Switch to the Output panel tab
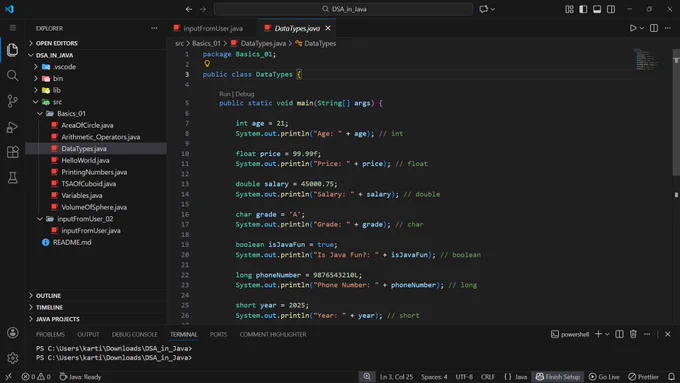Viewport: 680px width, 383px height. click(x=88, y=334)
